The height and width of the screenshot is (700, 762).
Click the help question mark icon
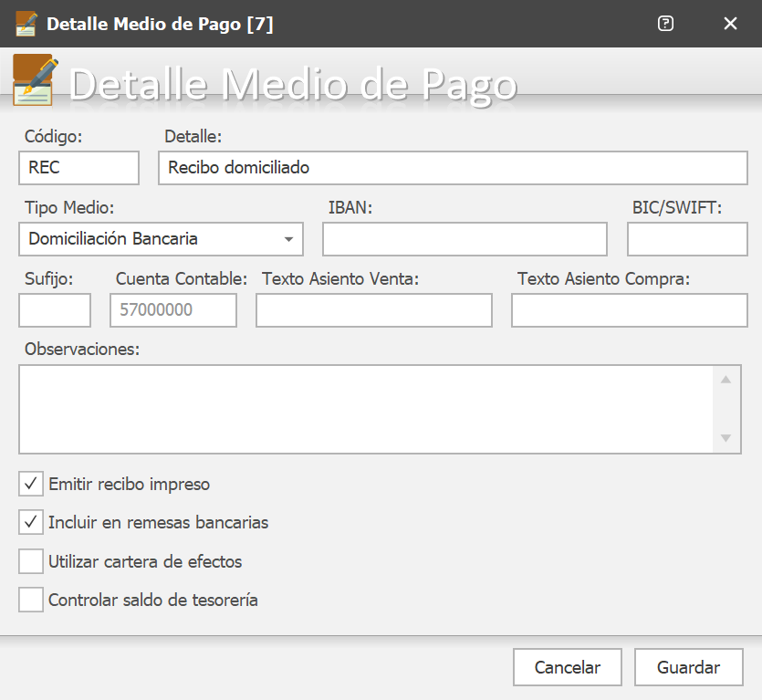coord(665,24)
